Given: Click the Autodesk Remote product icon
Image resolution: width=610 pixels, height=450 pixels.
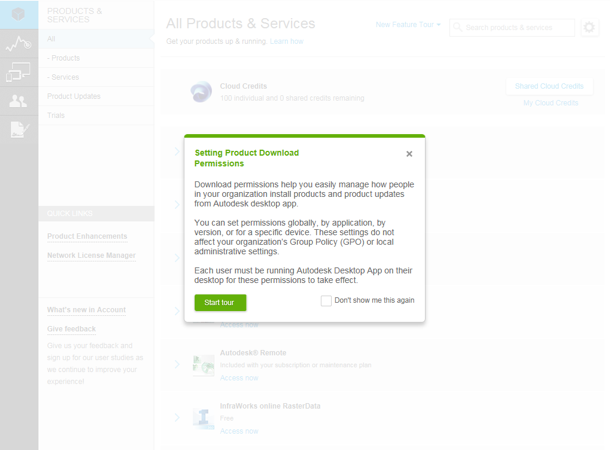Looking at the screenshot, I should point(204,365).
